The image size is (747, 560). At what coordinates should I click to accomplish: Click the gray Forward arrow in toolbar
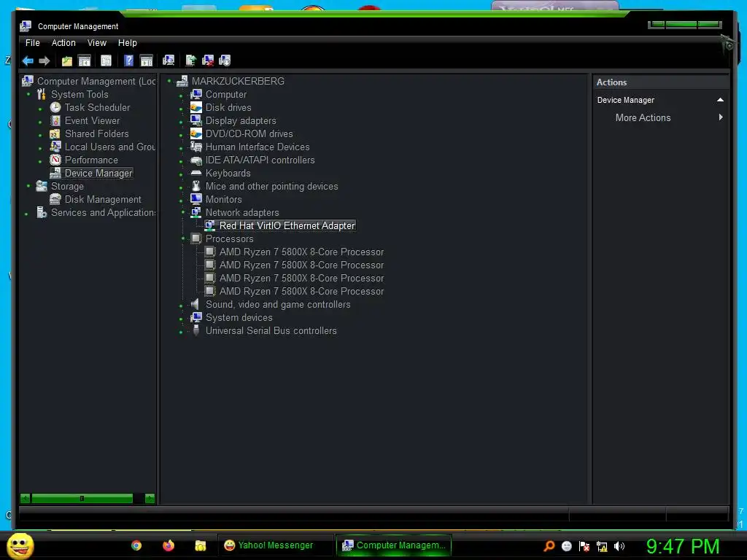coord(44,61)
